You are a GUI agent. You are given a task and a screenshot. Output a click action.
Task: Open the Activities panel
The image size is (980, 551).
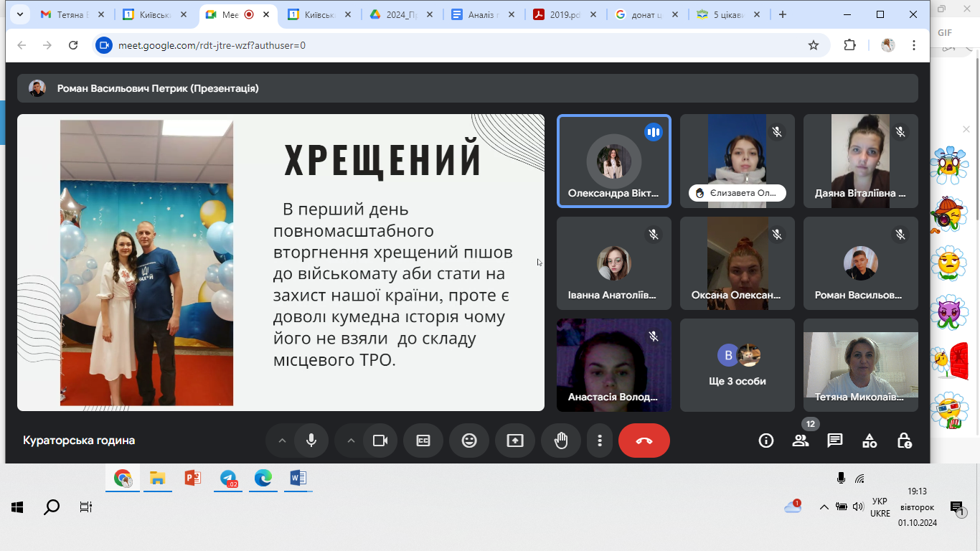coord(869,441)
